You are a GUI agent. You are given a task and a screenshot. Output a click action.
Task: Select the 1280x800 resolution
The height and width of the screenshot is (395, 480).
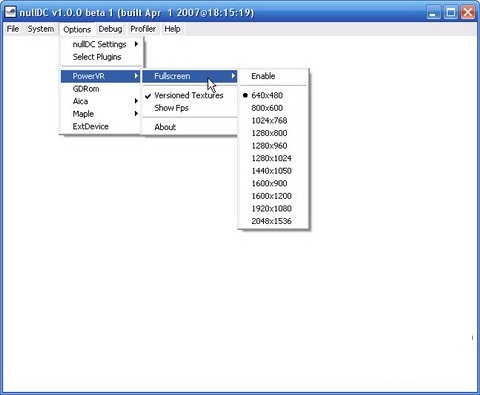click(x=273, y=133)
